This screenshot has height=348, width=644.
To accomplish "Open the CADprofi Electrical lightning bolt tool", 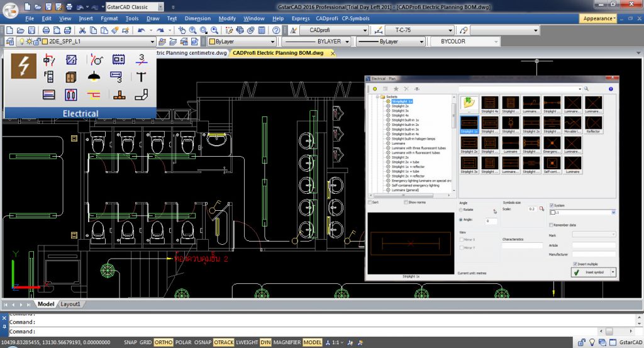I will 23,65.
